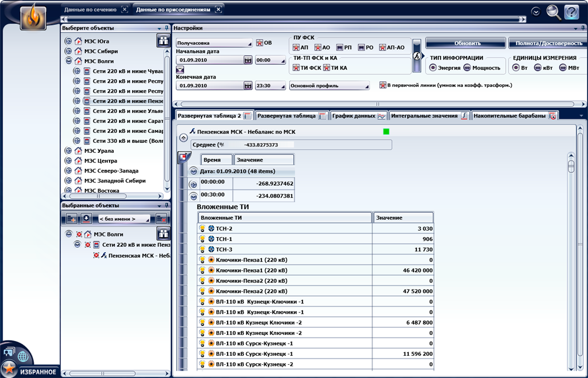The height and width of the screenshot is (378, 588).
Task: Toggle the РП checkbox in ПУ ФСК
Action: tap(340, 47)
